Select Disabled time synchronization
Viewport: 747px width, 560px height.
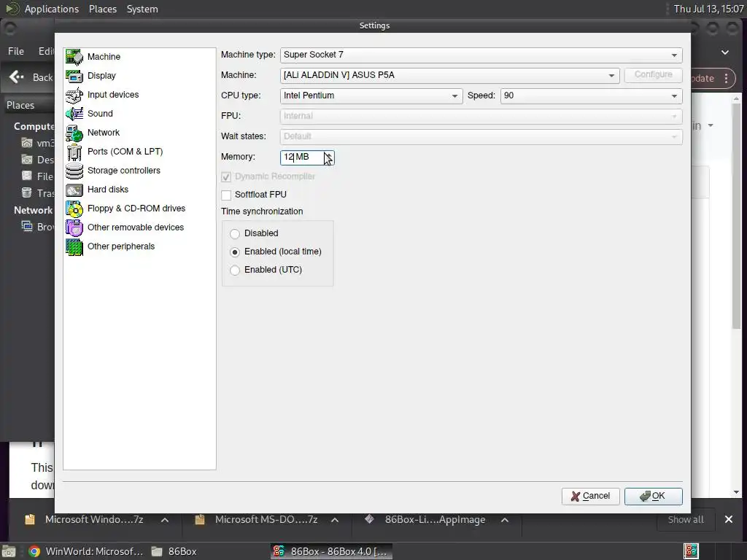coord(235,234)
